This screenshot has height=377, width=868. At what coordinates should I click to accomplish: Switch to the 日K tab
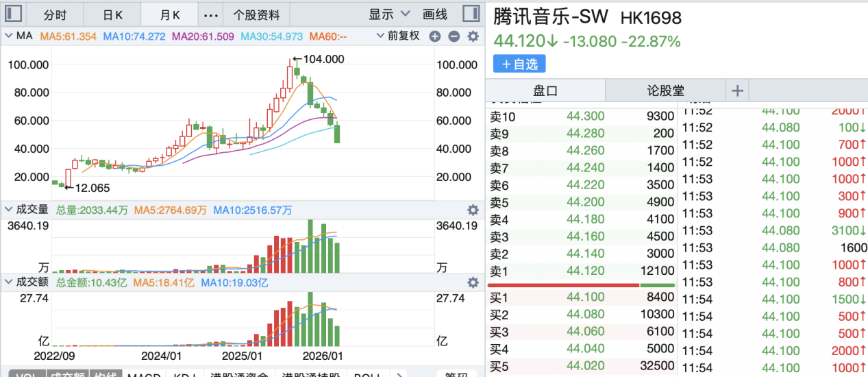113,14
